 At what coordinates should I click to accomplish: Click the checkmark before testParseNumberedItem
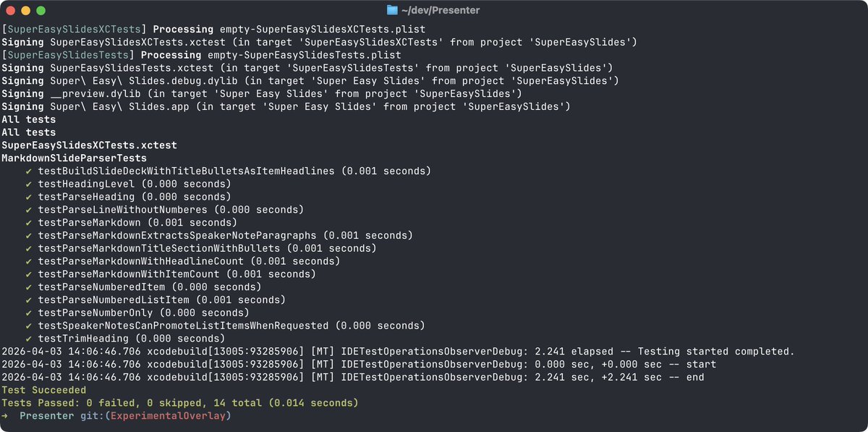[x=28, y=287]
